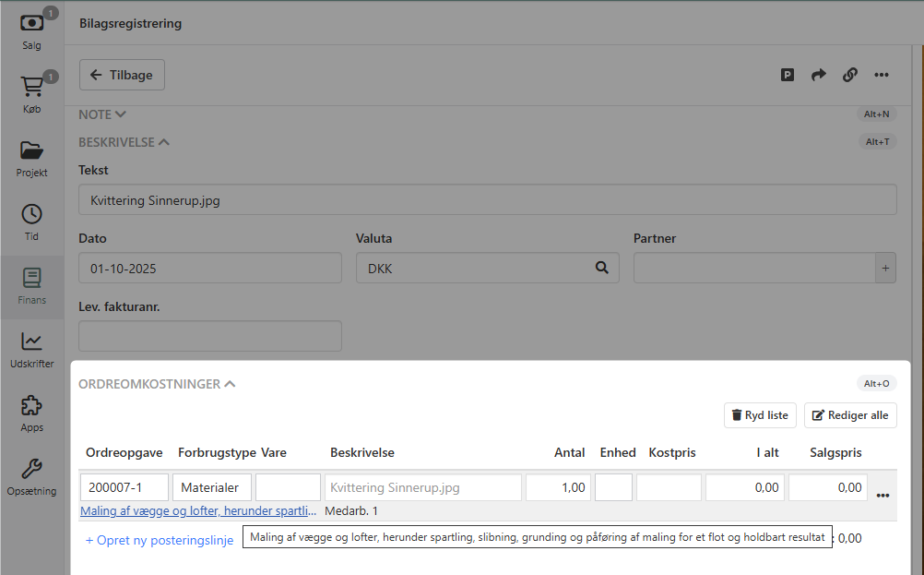Click the Antal field showing 1,00

(558, 487)
